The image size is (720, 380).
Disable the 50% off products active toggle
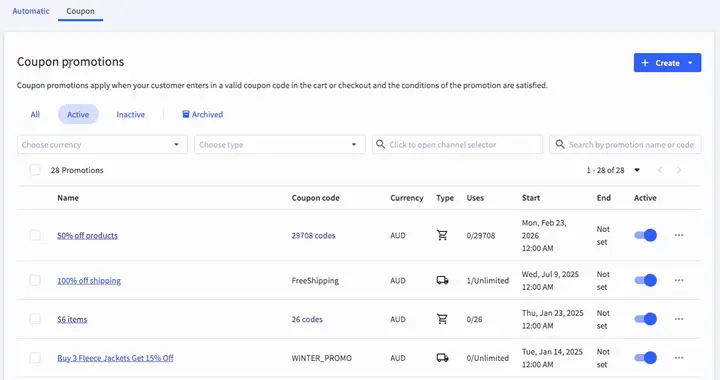click(x=646, y=235)
